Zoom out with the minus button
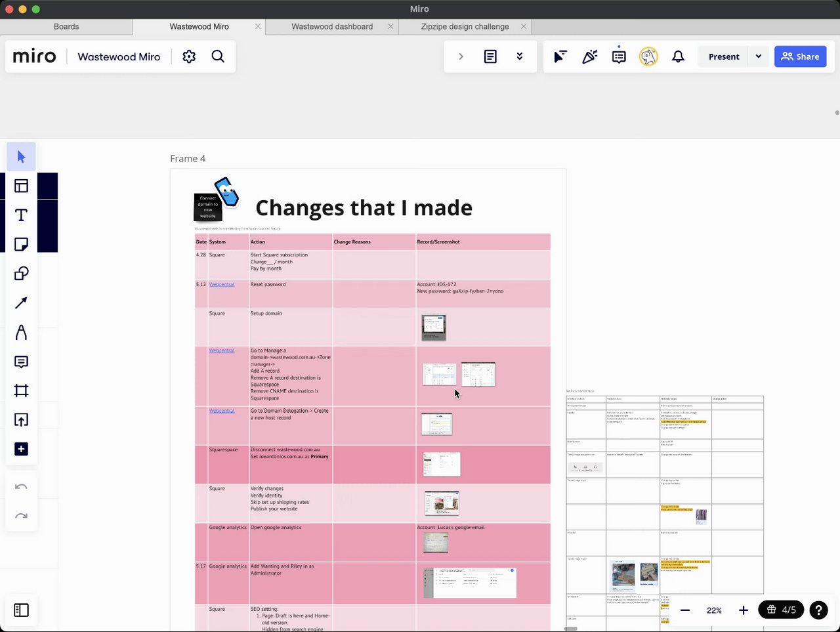 point(685,610)
